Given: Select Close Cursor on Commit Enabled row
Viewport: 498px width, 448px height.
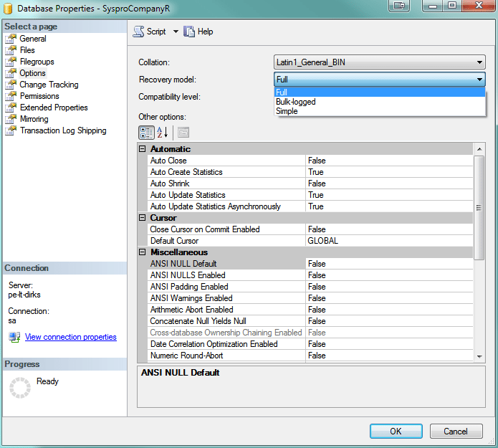Looking at the screenshot, I should coord(310,229).
